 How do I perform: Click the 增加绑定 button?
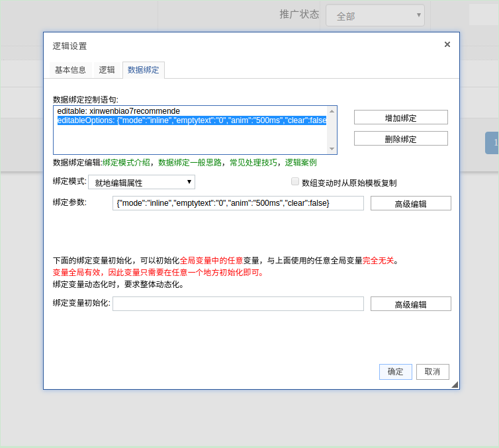(400, 117)
